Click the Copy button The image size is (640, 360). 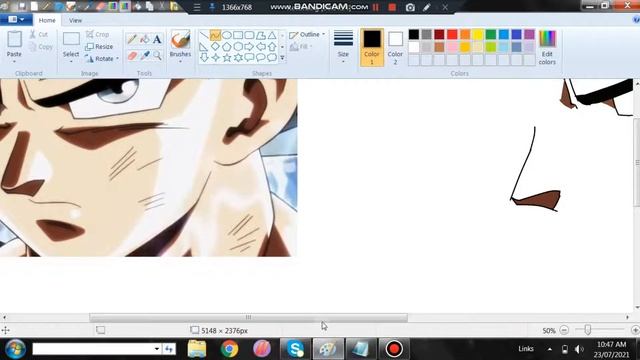click(41, 47)
